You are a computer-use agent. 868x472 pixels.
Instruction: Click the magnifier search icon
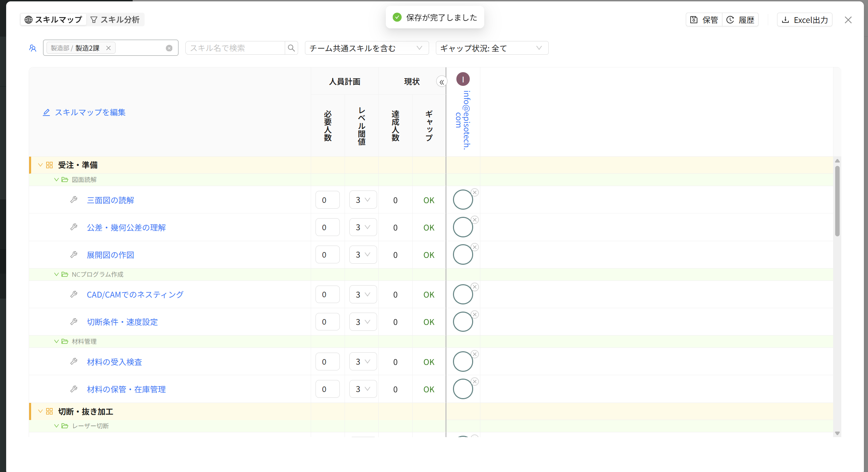[291, 48]
